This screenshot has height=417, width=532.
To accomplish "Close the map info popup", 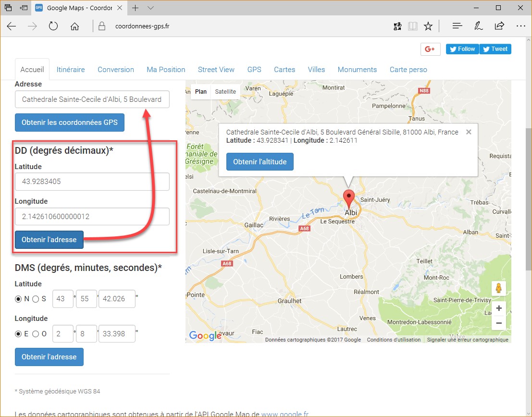I will [469, 132].
